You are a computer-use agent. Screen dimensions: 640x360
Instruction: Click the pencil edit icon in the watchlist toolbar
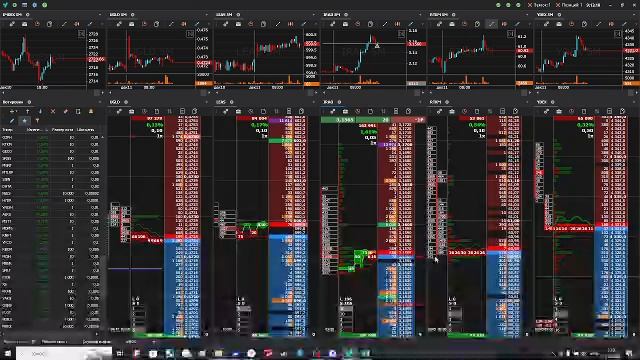click(12, 120)
